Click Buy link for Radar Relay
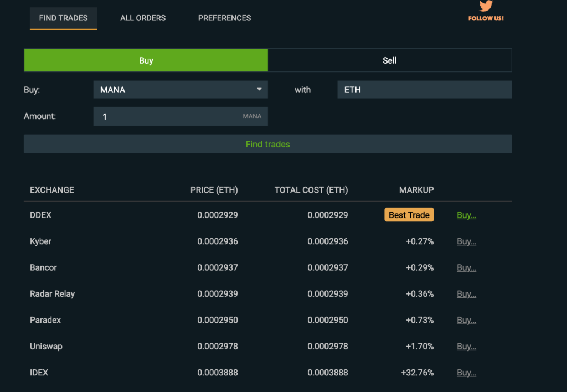567x392 pixels. pos(466,294)
